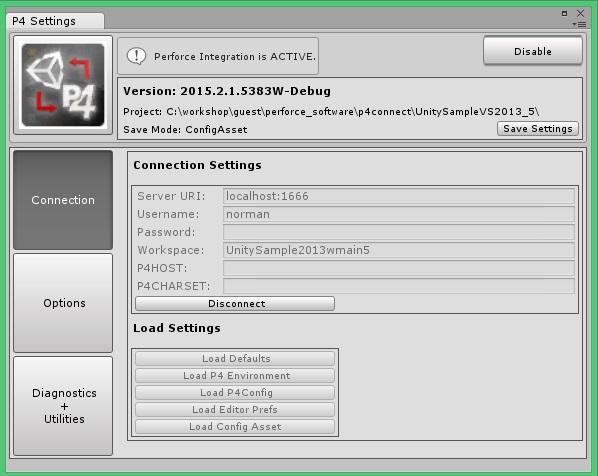Image resolution: width=598 pixels, height=476 pixels.
Task: Click the P4CHARSET field
Action: click(399, 286)
